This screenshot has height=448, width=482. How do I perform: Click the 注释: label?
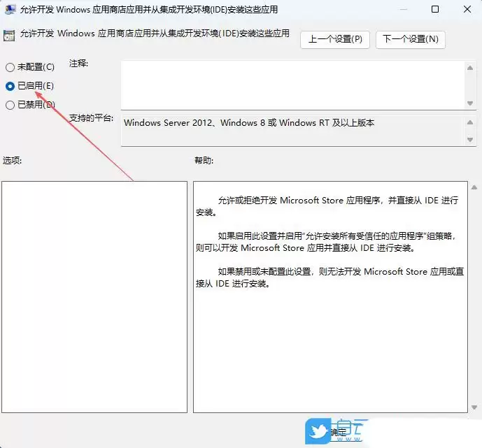[78, 64]
